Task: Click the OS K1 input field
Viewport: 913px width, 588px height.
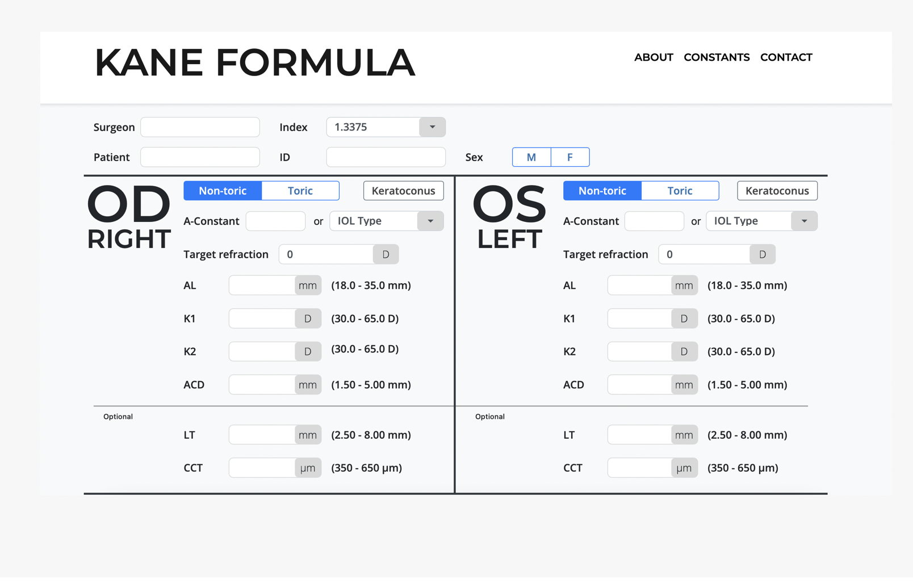Action: (x=639, y=318)
